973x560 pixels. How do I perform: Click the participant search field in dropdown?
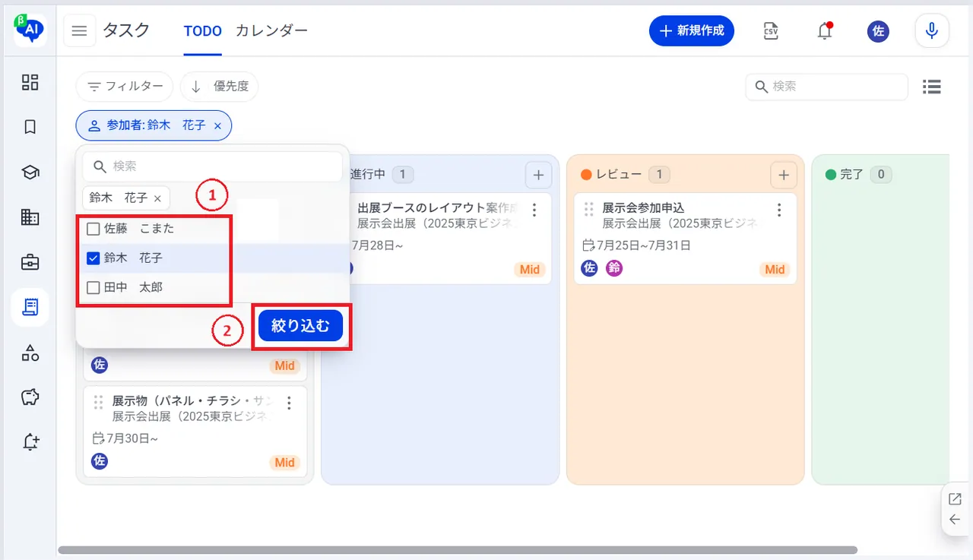coord(213,166)
